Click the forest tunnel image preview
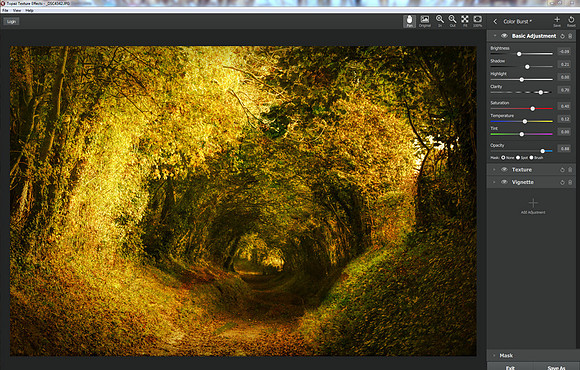This screenshot has height=370, width=580. pyautogui.click(x=243, y=201)
